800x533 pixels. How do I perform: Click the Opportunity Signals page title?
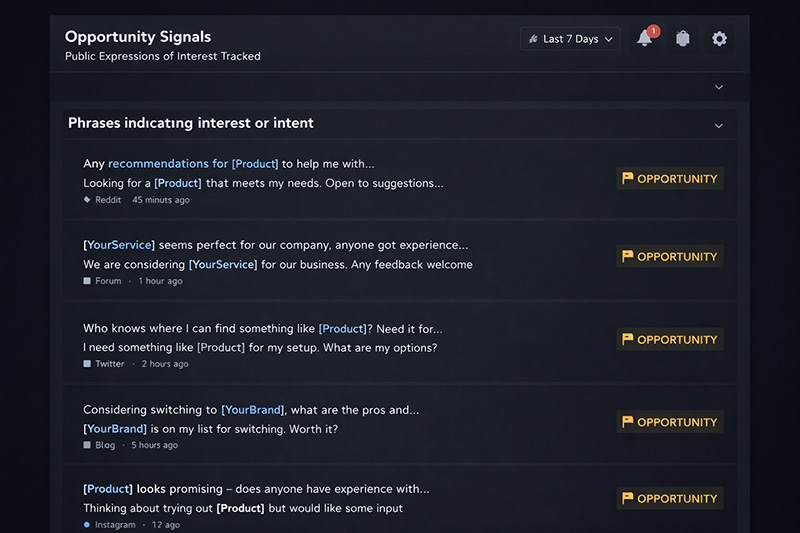click(x=138, y=37)
